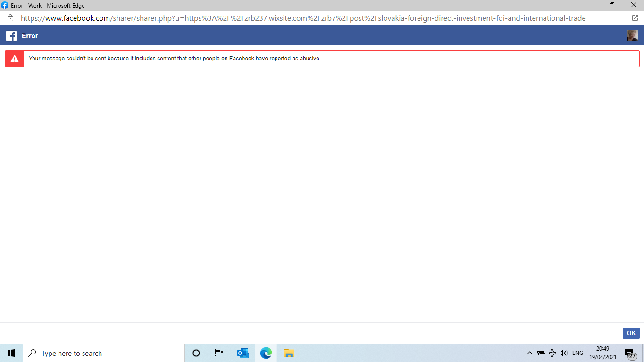Mute the system volume

pyautogui.click(x=563, y=353)
